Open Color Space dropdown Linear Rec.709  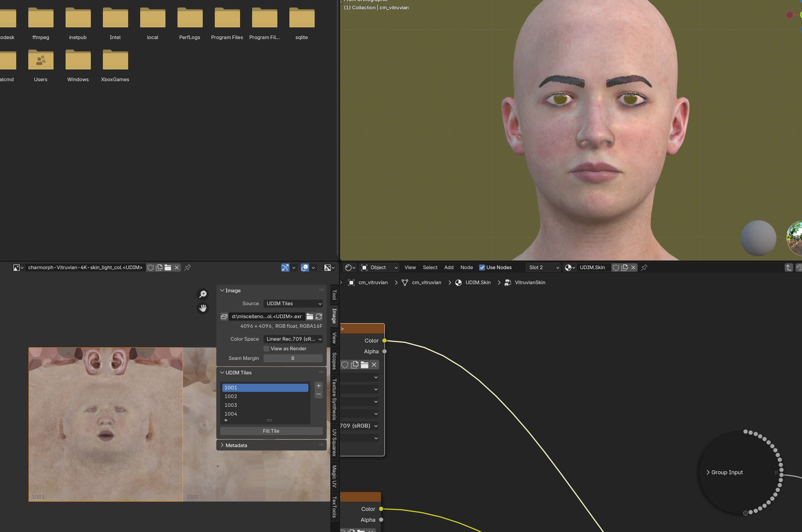pyautogui.click(x=294, y=339)
